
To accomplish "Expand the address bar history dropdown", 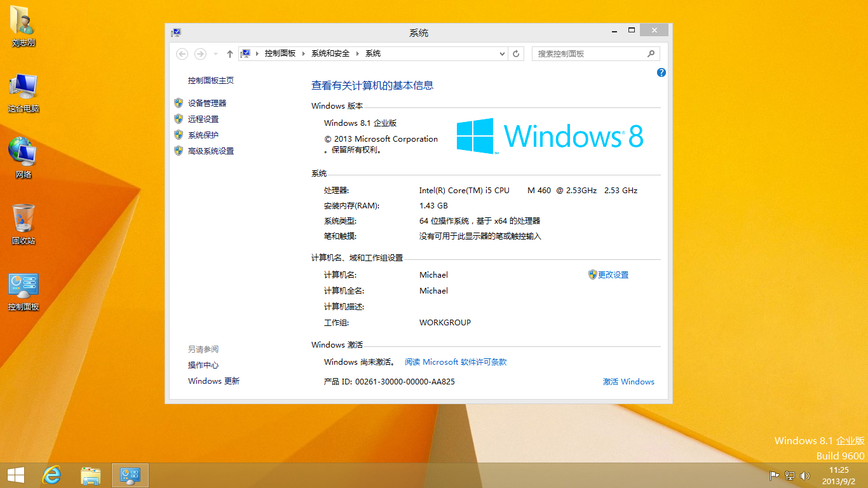I will click(502, 54).
